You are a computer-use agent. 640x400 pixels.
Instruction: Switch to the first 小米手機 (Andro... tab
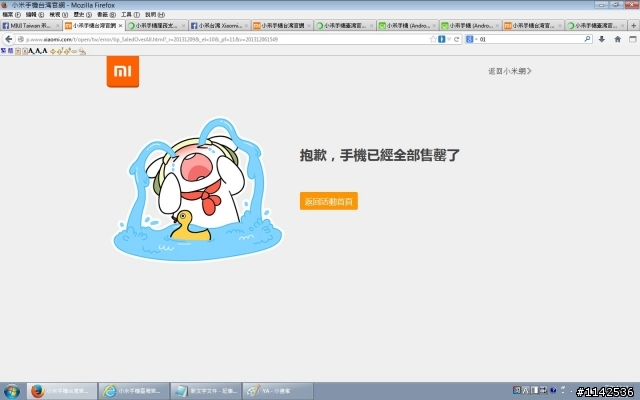[x=408, y=25]
